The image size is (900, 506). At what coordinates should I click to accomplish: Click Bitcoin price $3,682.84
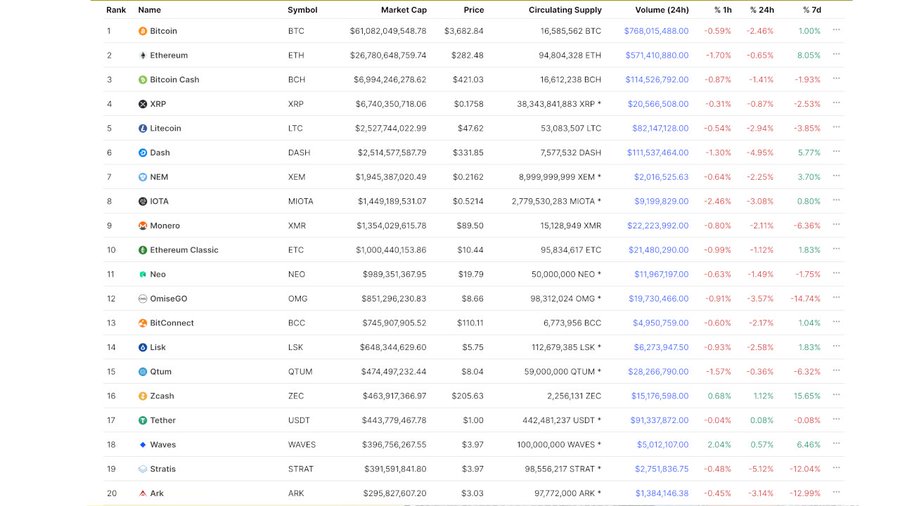pos(464,31)
